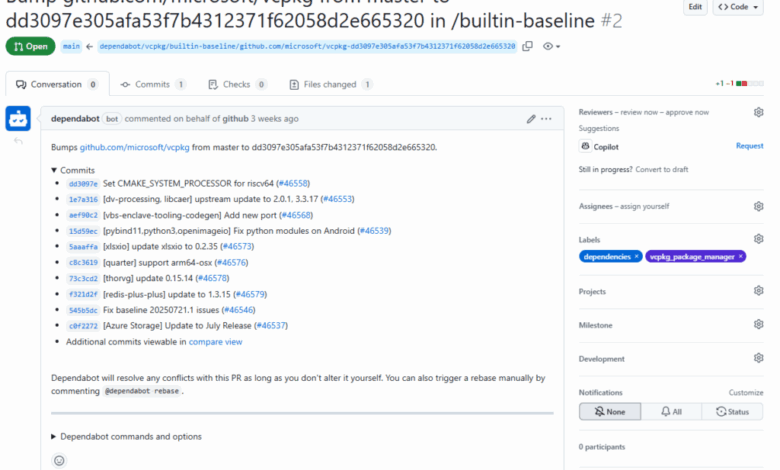This screenshot has width=780, height=470.
Task: Click the review now link
Action: pos(639,112)
